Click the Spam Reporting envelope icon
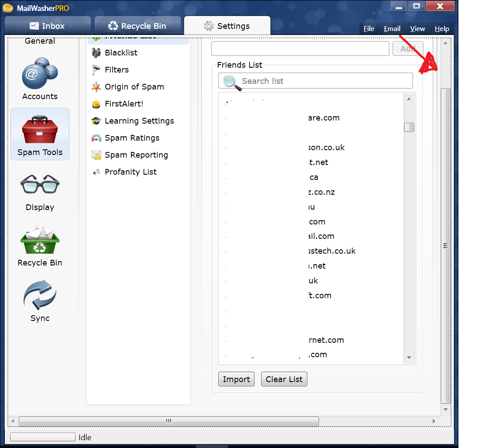Screen dimensions: 503x448 (96, 155)
